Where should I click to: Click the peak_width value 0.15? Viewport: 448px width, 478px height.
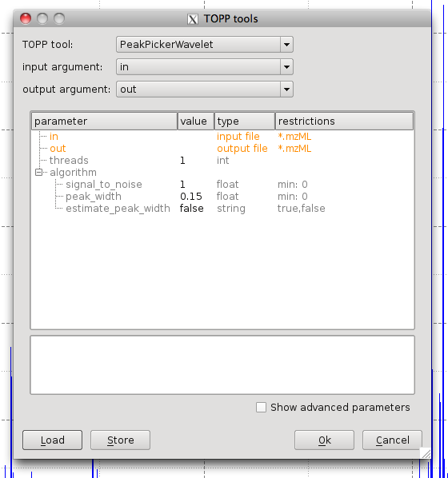tap(191, 197)
